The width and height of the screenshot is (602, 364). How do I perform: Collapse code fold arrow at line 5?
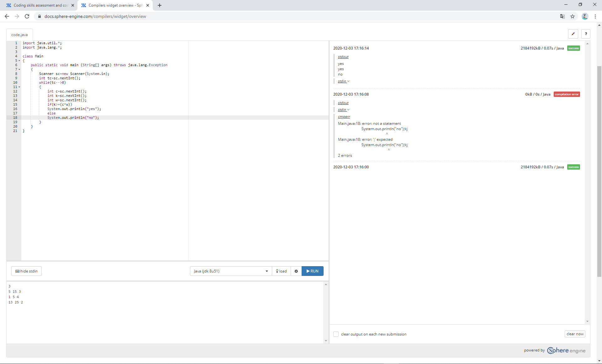[19, 61]
